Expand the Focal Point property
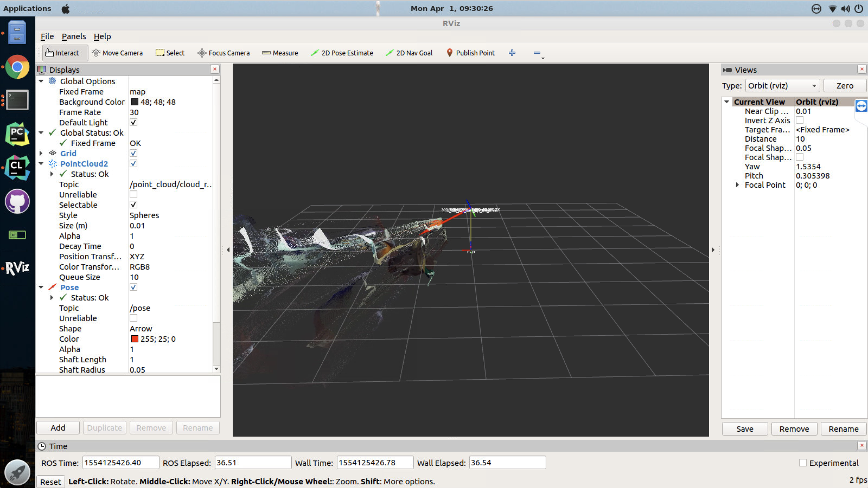The height and width of the screenshot is (488, 868). 737,185
